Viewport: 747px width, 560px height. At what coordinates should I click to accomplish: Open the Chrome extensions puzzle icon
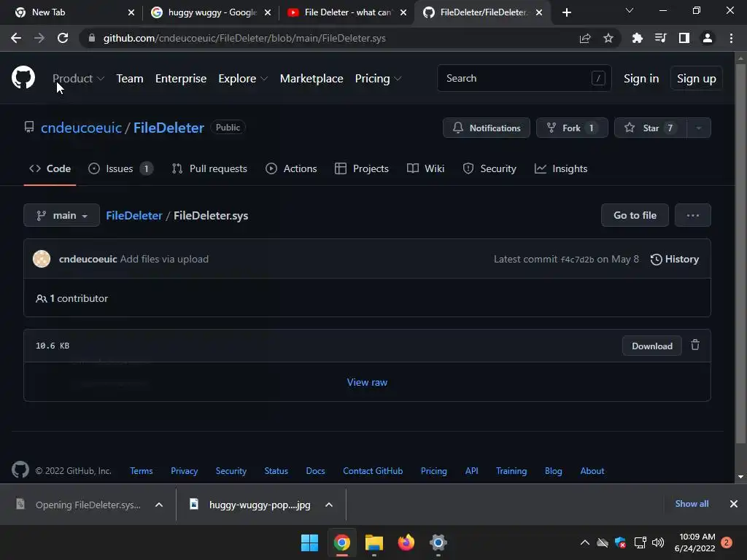point(637,38)
